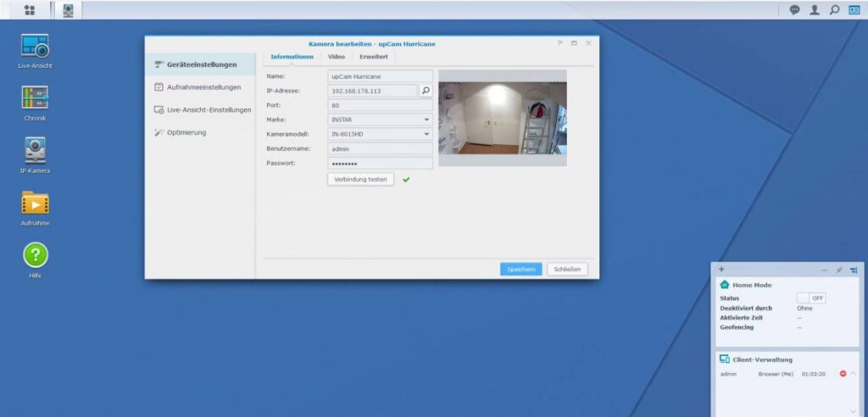Click the camera Name input field

pyautogui.click(x=380, y=76)
